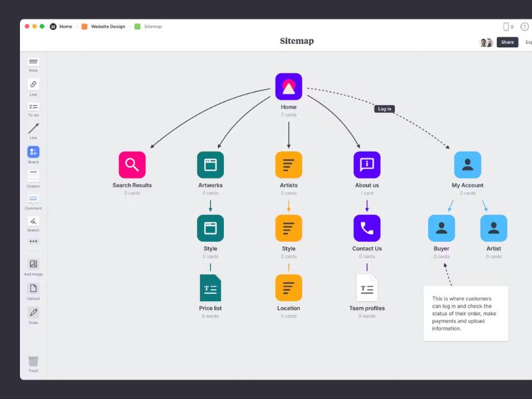
Task: Click the Sitemap board title
Action: pyautogui.click(x=297, y=41)
